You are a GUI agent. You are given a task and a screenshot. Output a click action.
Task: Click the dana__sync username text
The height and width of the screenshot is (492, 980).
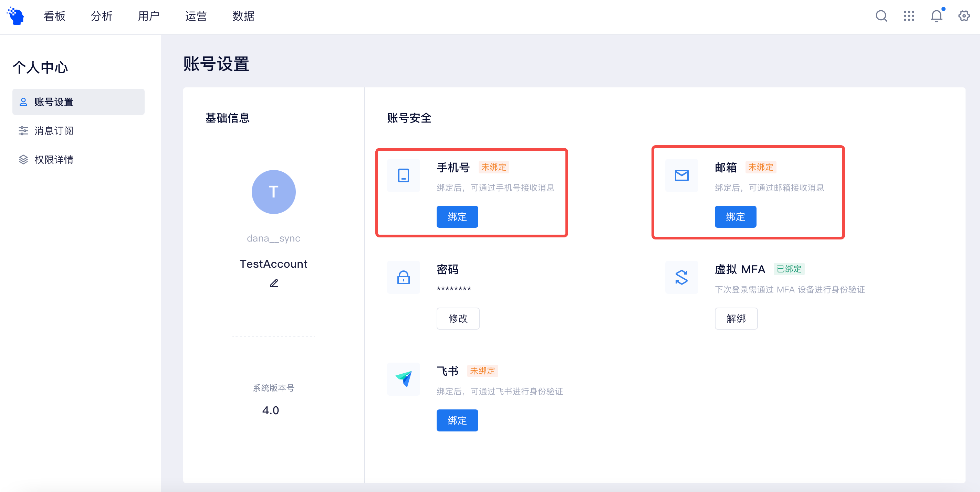pyautogui.click(x=273, y=238)
